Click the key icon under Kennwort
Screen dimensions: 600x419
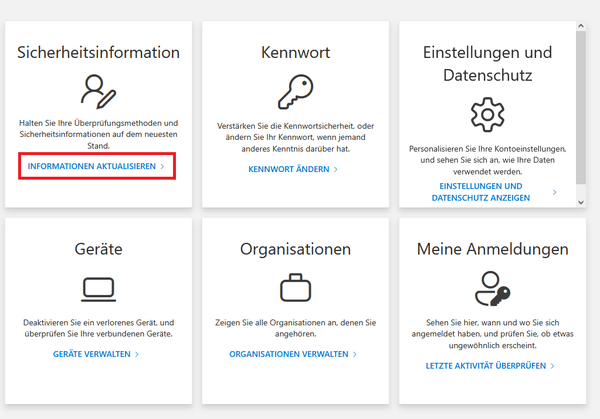coord(294,90)
